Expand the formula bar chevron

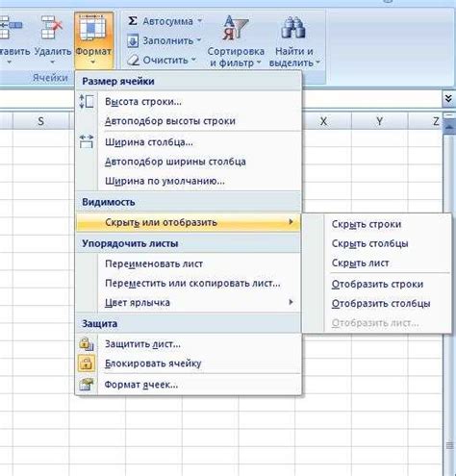(x=448, y=99)
